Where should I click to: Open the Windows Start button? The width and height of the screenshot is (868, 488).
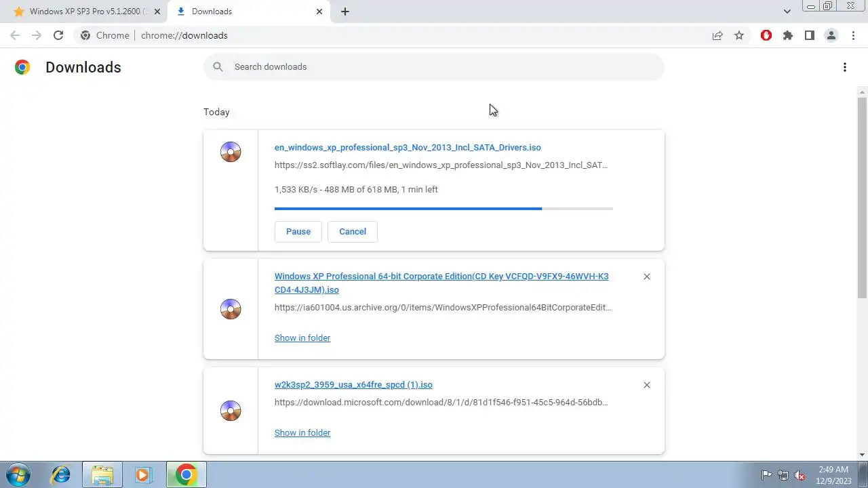(18, 474)
